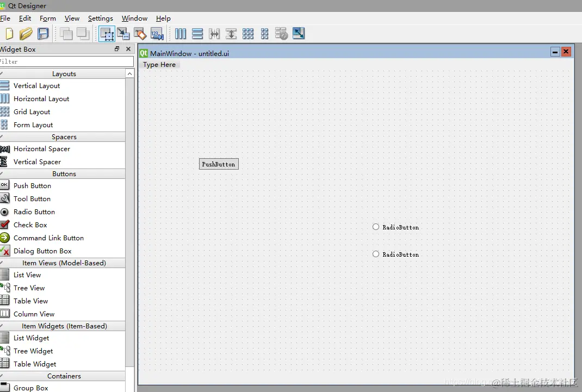The image size is (582, 392).
Task: Choose the Dialog Button Box widget
Action: point(63,251)
